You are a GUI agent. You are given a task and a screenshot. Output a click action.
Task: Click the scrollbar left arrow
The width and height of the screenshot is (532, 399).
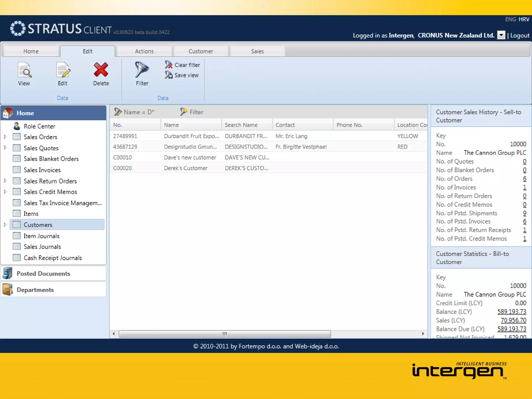coord(114,334)
